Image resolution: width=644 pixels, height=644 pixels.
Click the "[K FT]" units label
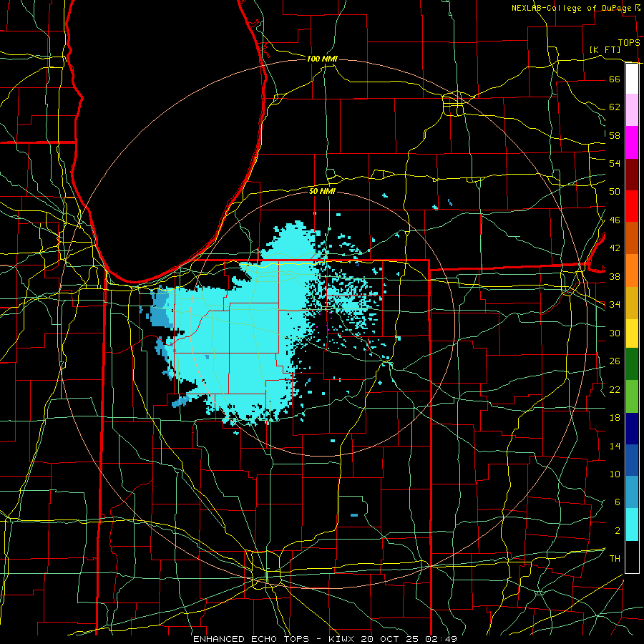click(x=605, y=50)
